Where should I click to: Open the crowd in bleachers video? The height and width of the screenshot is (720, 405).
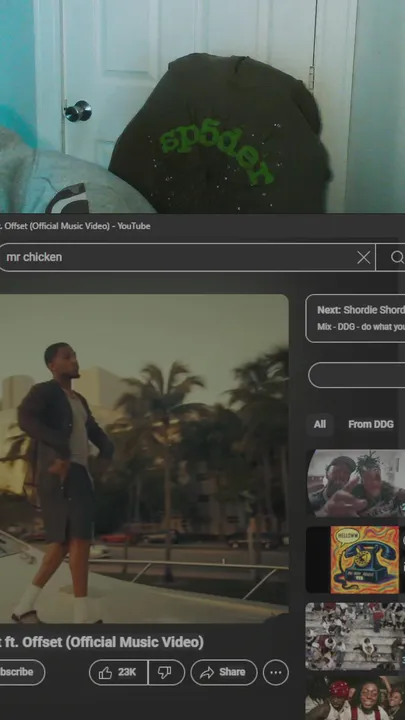(x=356, y=636)
